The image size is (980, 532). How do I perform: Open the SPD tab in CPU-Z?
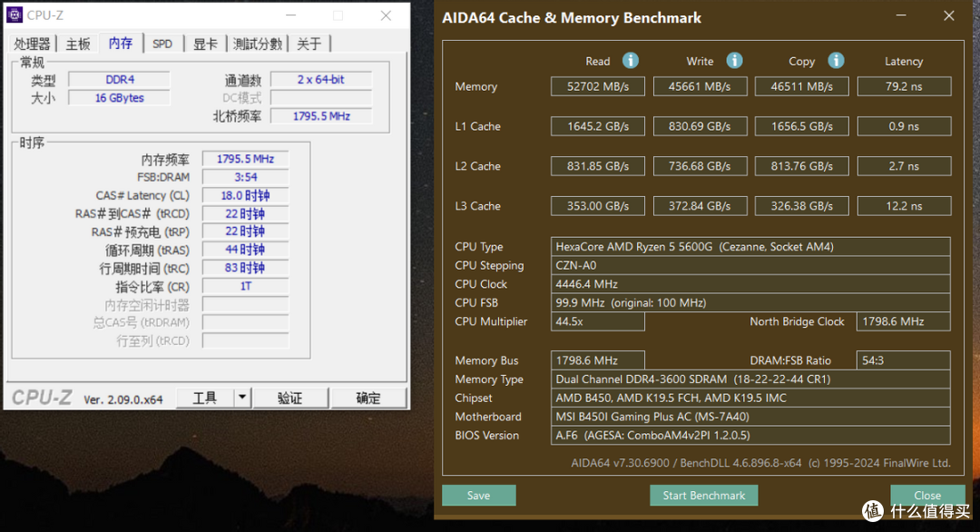(x=162, y=44)
